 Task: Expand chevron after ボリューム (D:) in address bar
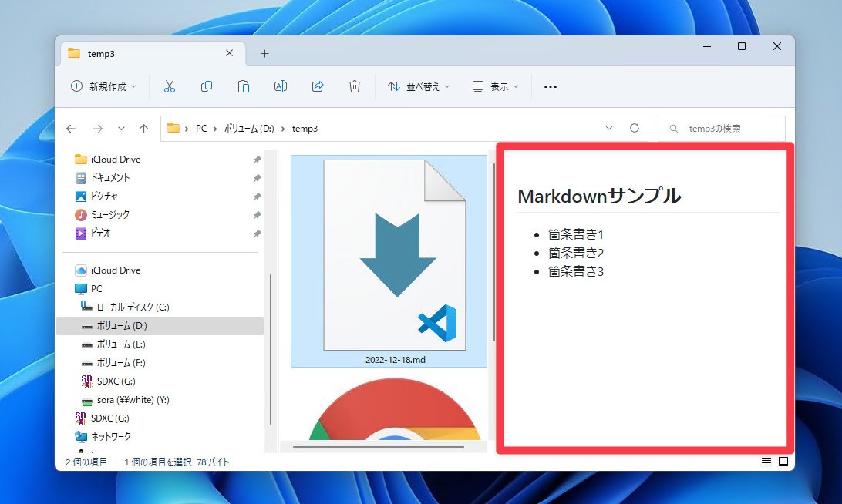283,129
